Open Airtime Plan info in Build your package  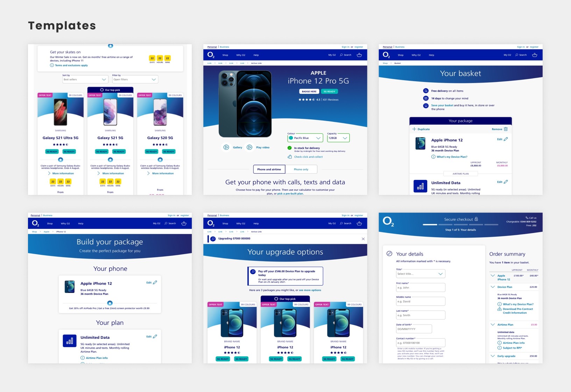click(x=97, y=358)
